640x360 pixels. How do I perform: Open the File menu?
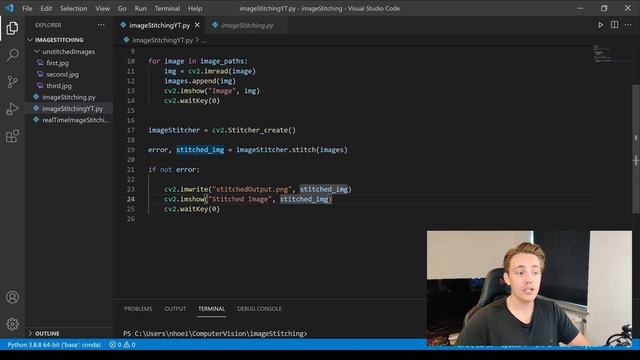(27, 8)
